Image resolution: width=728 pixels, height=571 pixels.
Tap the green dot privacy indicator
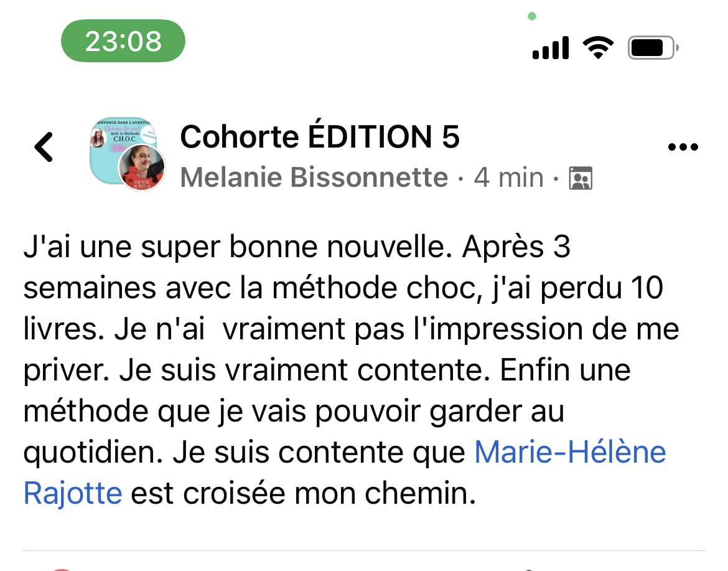pos(532,16)
